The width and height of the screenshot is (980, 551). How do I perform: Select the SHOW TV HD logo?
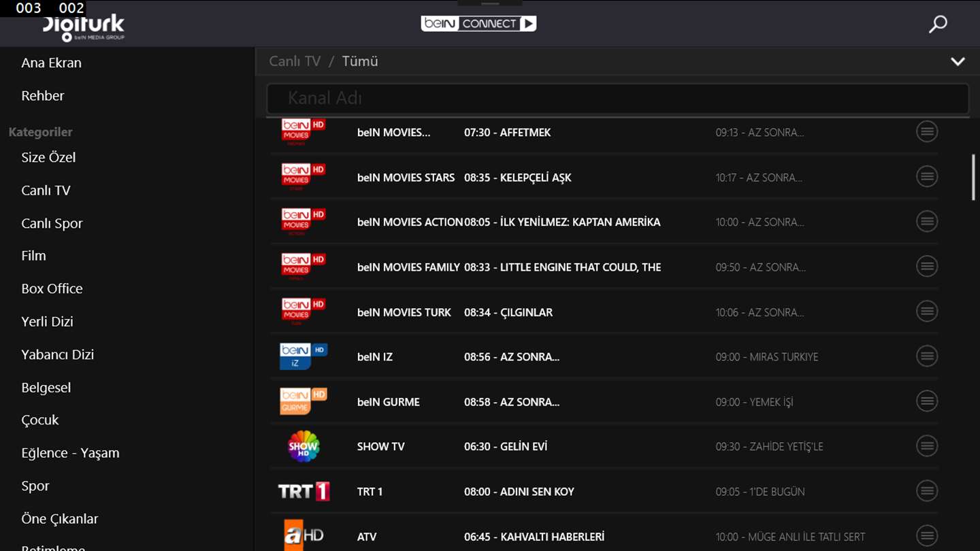point(304,446)
